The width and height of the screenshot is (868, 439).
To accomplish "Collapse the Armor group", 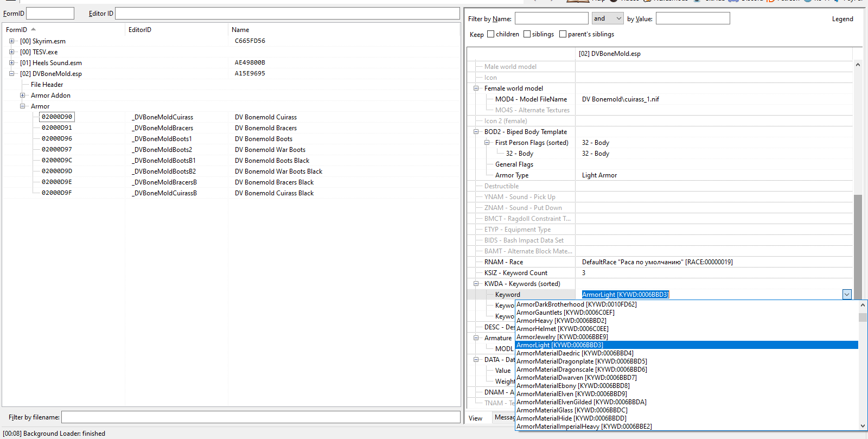I will click(x=22, y=106).
